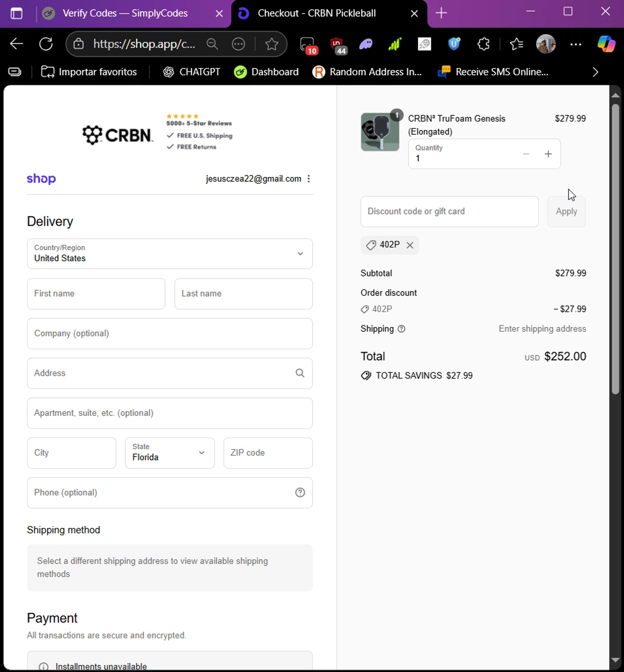Open the State Florida dropdown
624x672 pixels.
[x=170, y=453]
